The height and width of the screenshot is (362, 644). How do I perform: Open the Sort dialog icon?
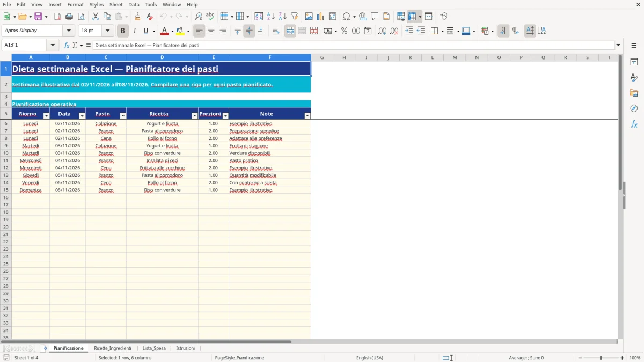tap(259, 17)
